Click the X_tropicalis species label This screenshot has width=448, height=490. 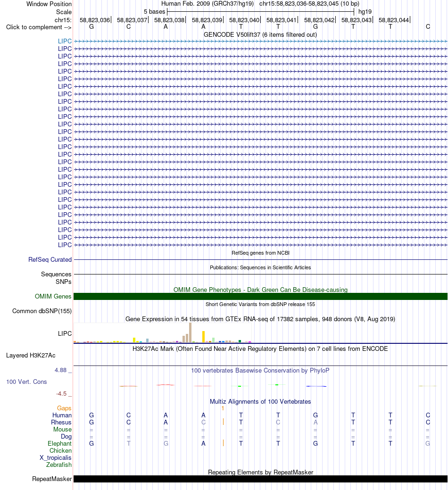click(56, 458)
